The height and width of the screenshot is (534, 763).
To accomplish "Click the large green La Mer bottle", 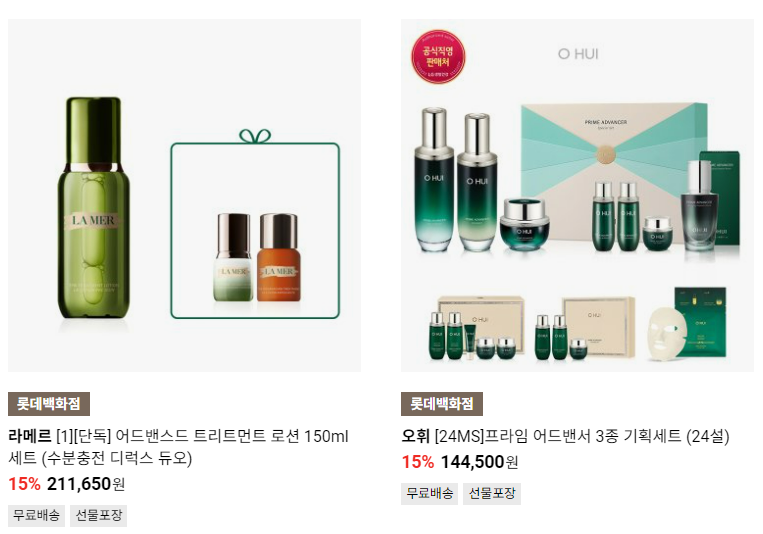I will (93, 208).
